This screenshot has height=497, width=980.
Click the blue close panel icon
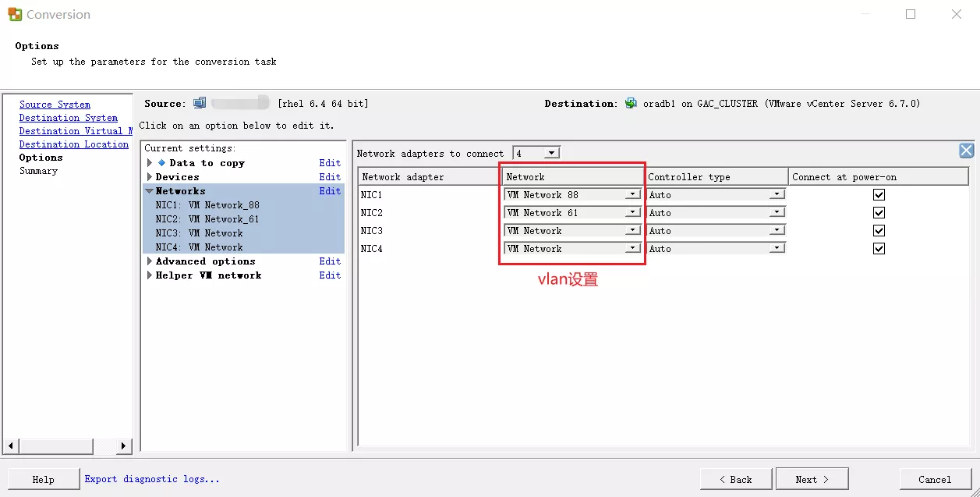(966, 151)
